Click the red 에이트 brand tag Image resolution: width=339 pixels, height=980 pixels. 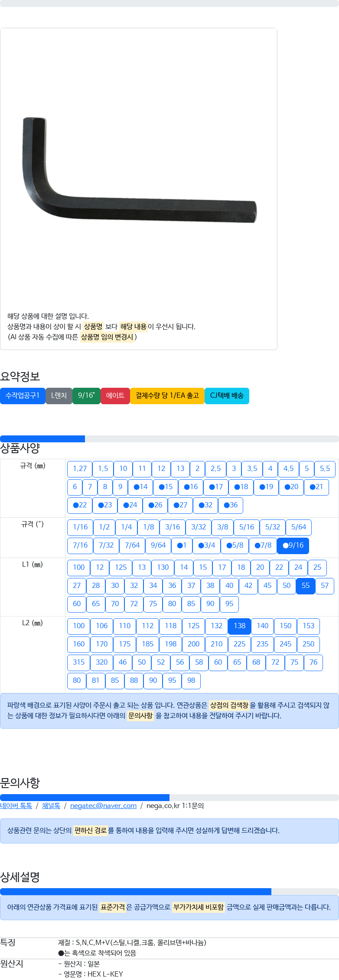tap(115, 396)
